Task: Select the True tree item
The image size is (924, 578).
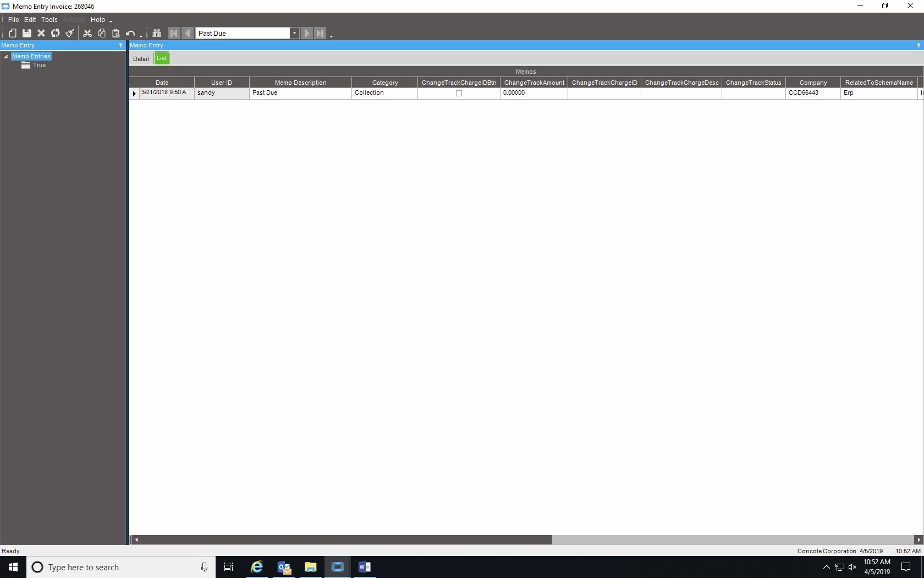Action: click(39, 65)
